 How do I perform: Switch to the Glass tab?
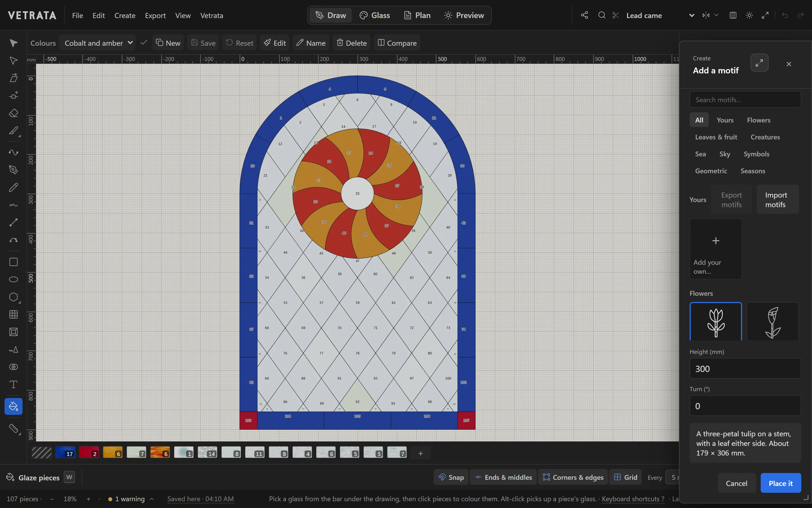point(374,15)
